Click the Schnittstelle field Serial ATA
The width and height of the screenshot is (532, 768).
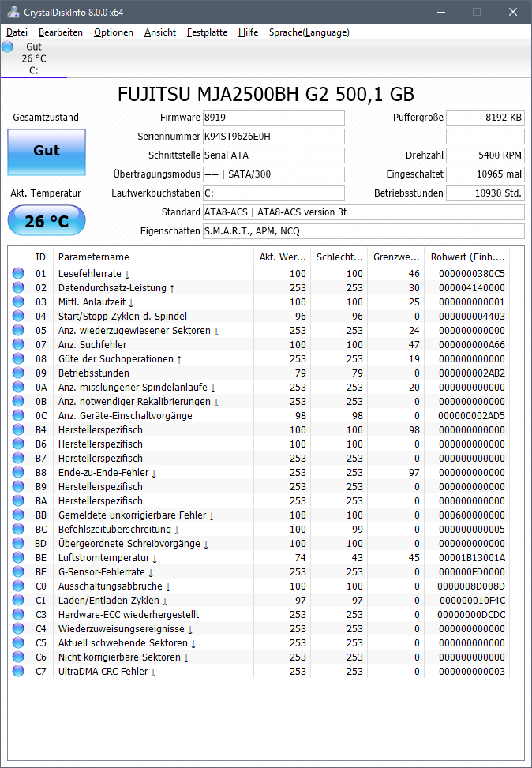(x=274, y=155)
